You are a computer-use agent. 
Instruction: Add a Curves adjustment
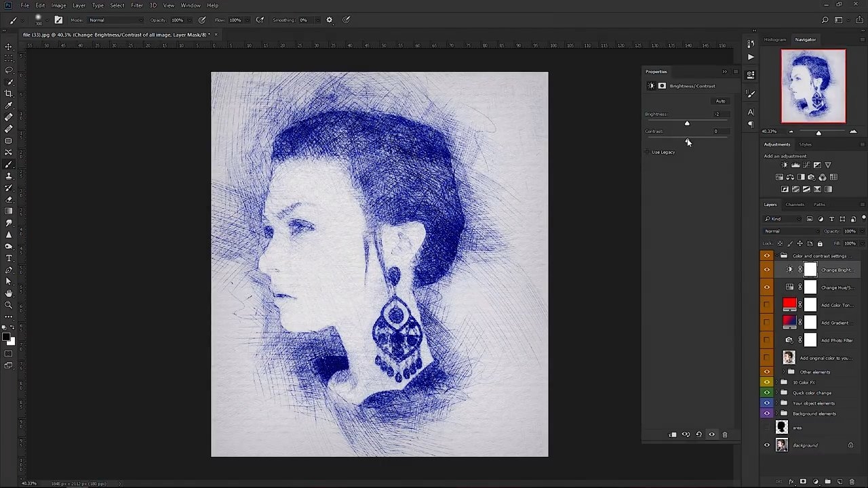click(806, 165)
